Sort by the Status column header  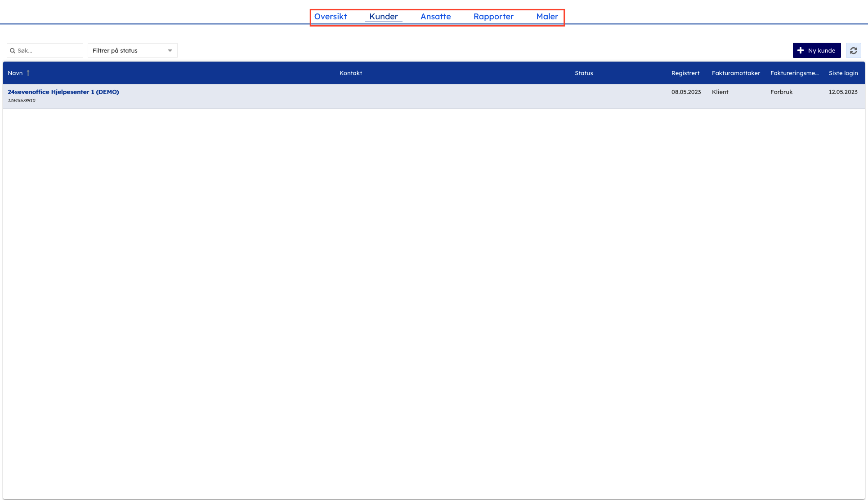click(x=583, y=73)
